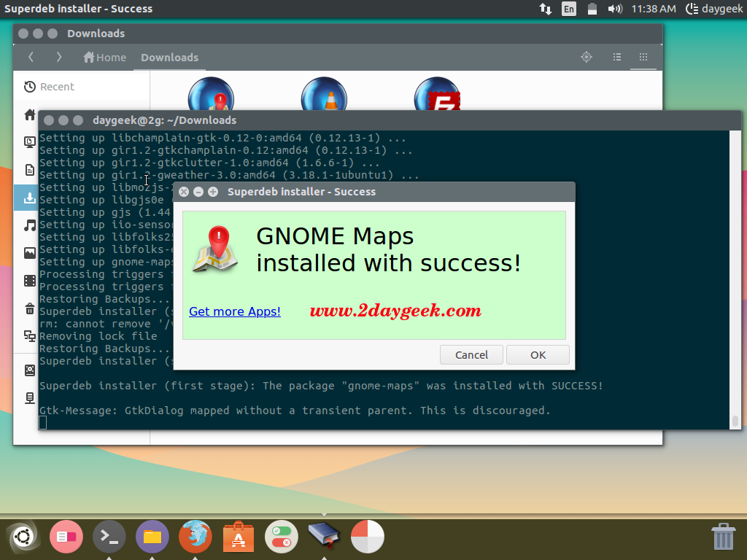Launch Firefox from the dock
The image size is (747, 560).
pos(196,537)
